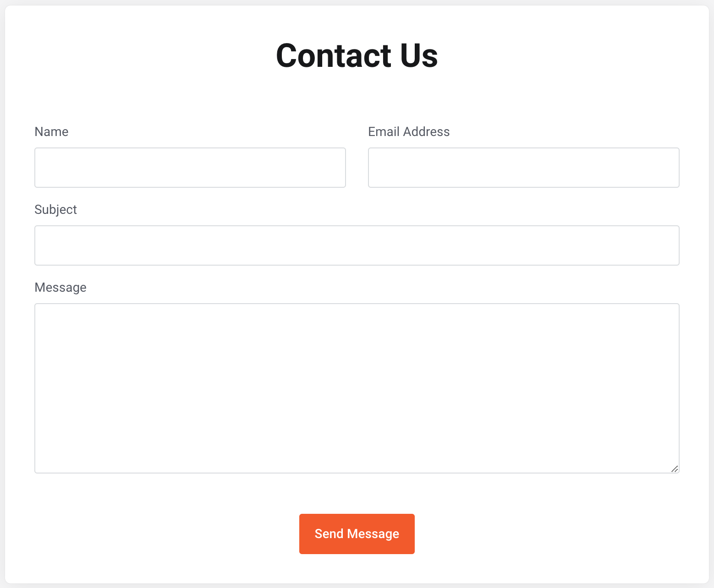Click the Email Address label text
This screenshot has width=714, height=588.
click(409, 132)
